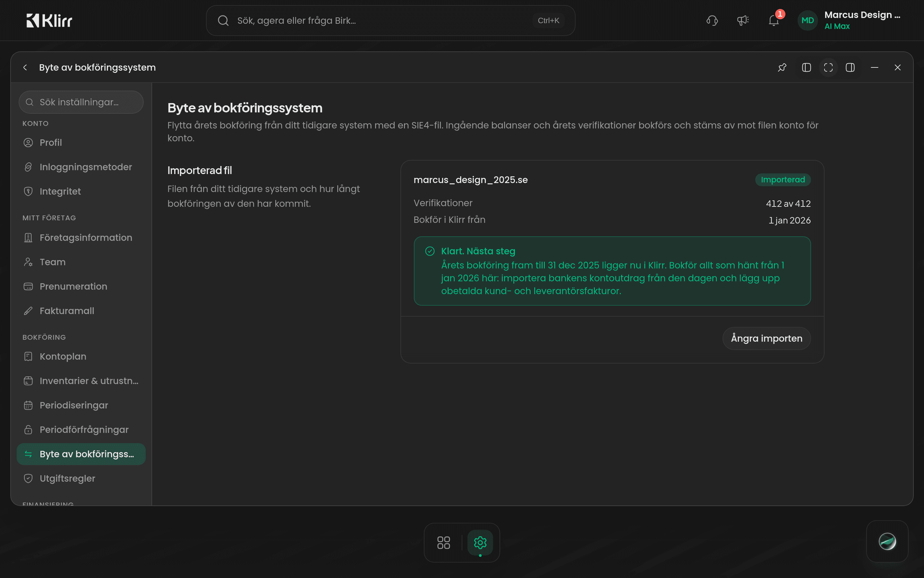Click the Klirr logo

pos(49,21)
